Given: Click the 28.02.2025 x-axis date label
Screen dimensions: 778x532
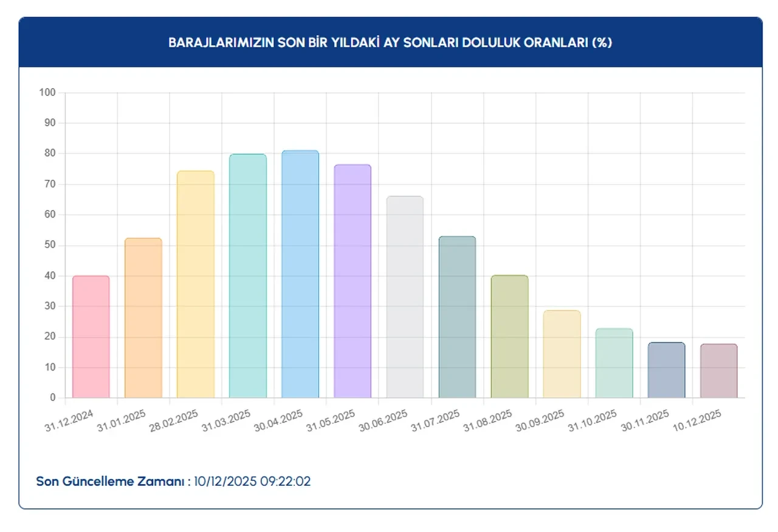Looking at the screenshot, I should [x=173, y=420].
